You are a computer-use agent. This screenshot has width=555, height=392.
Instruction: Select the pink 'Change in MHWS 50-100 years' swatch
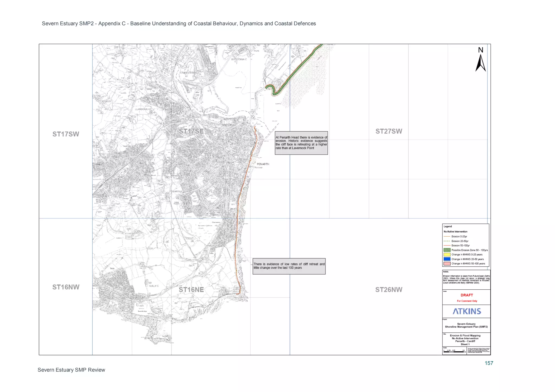point(447,264)
